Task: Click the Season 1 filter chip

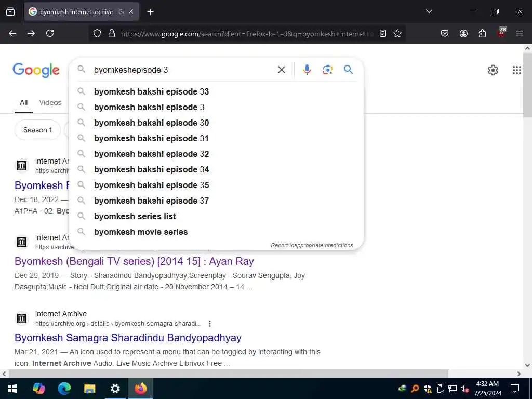Action: [x=37, y=130]
